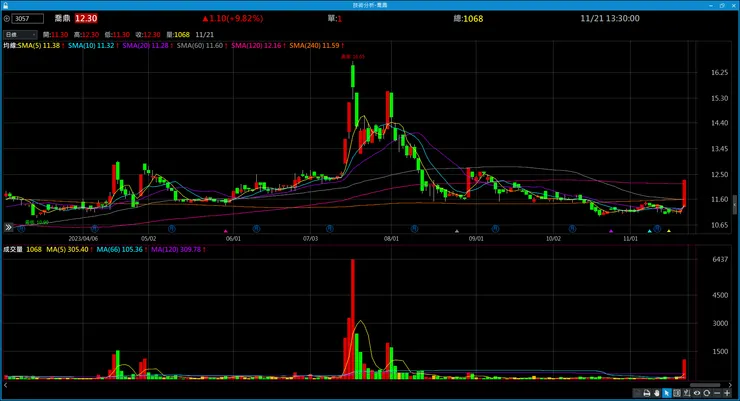The width and height of the screenshot is (740, 401).
Task: Click the SMA(10) 11.32 indicator label
Action: pos(93,45)
